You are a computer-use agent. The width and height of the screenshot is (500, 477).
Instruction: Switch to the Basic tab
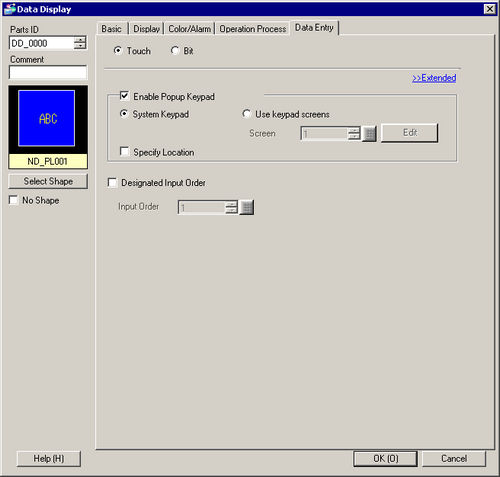pos(112,29)
